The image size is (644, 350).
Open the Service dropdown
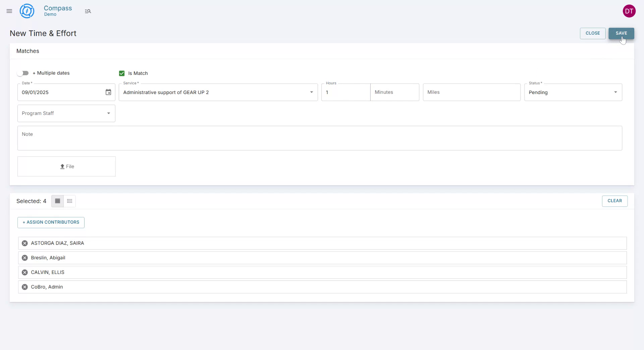click(x=311, y=92)
